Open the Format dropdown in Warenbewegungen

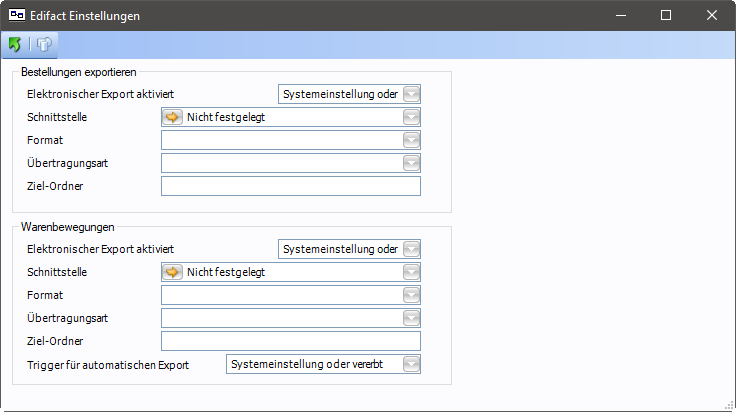[x=410, y=295]
